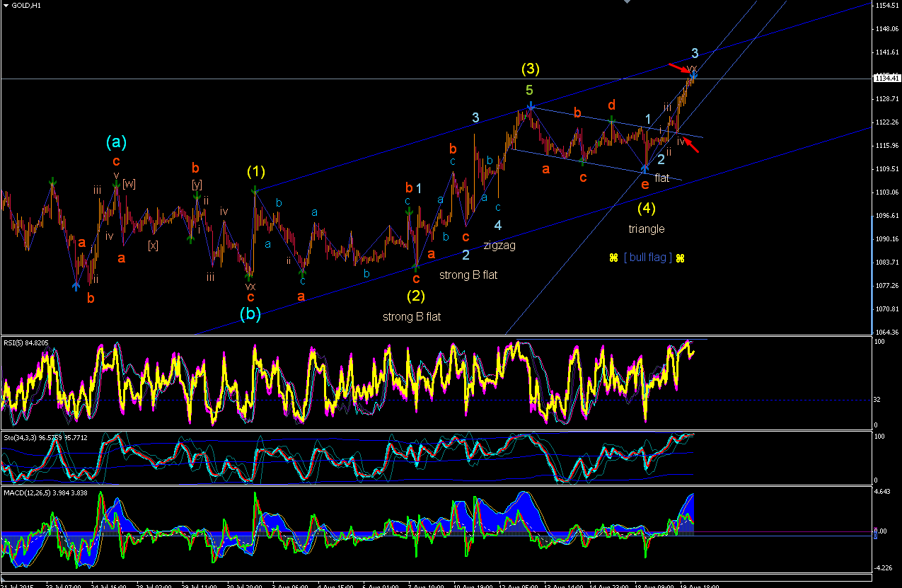The height and width of the screenshot is (588, 902).
Task: Click the 'triangle' text annotation
Action: click(x=647, y=229)
